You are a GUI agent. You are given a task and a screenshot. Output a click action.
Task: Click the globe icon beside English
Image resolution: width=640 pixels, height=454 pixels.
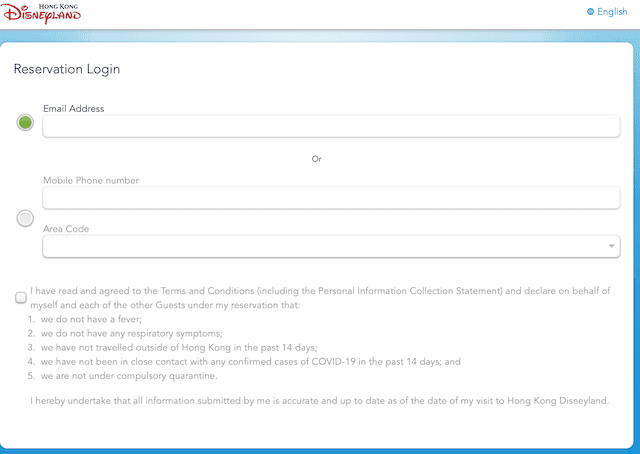pyautogui.click(x=590, y=11)
